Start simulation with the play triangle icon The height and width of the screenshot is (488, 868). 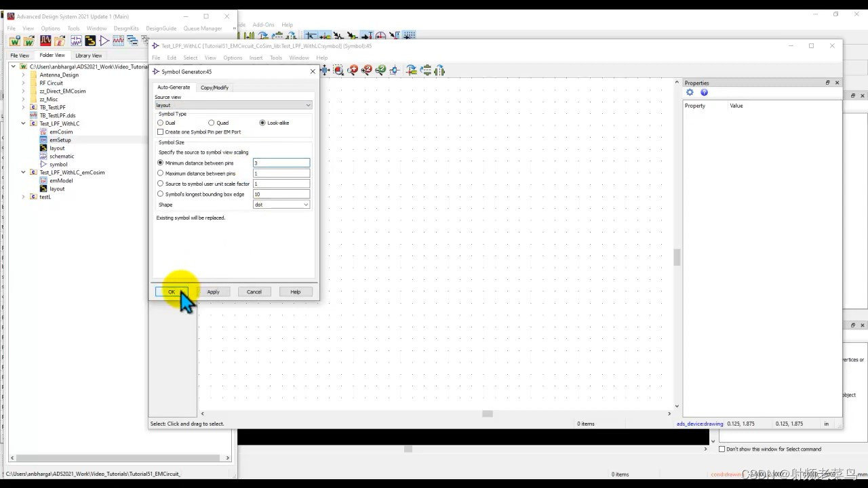click(x=104, y=41)
